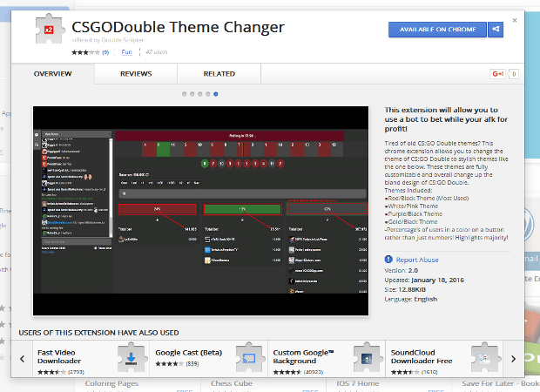Switch to the Reviews tab
540x392 pixels.
(x=136, y=74)
